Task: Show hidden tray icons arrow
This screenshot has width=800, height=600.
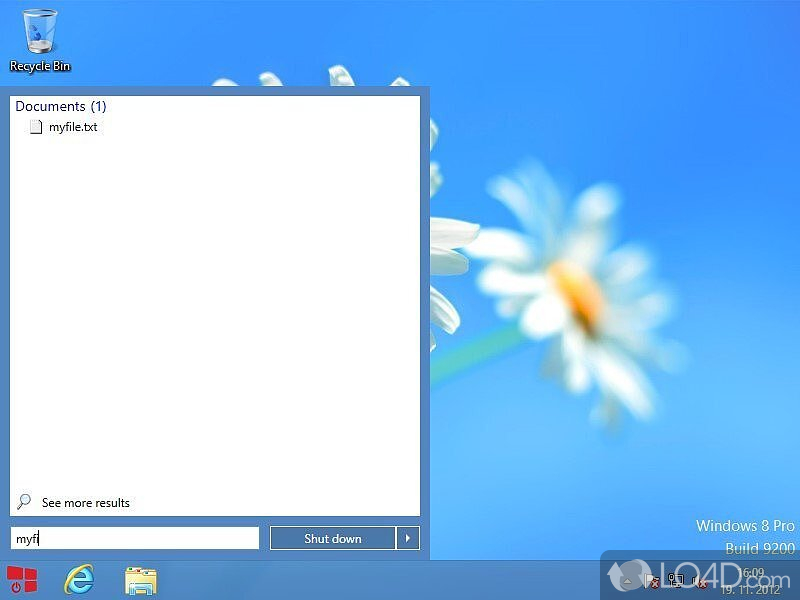Action: tap(627, 581)
